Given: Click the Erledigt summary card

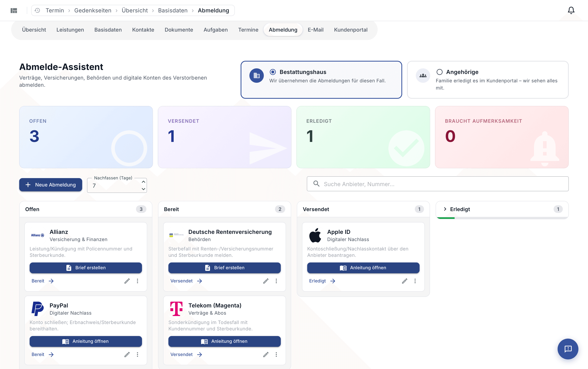Looking at the screenshot, I should point(363,137).
